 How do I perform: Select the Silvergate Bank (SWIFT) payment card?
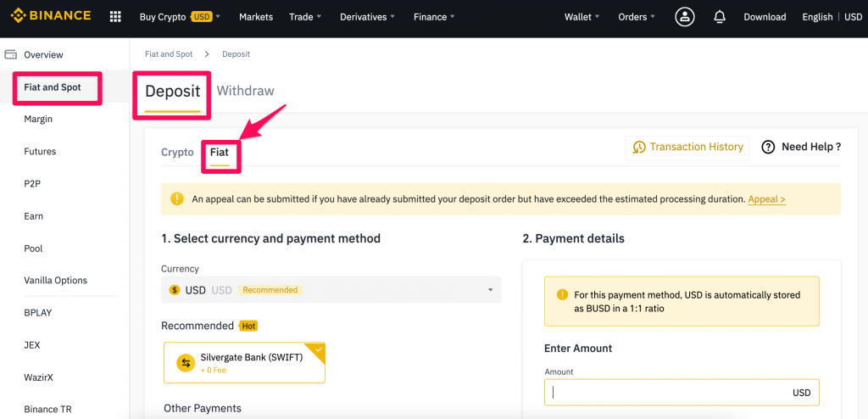coord(244,362)
